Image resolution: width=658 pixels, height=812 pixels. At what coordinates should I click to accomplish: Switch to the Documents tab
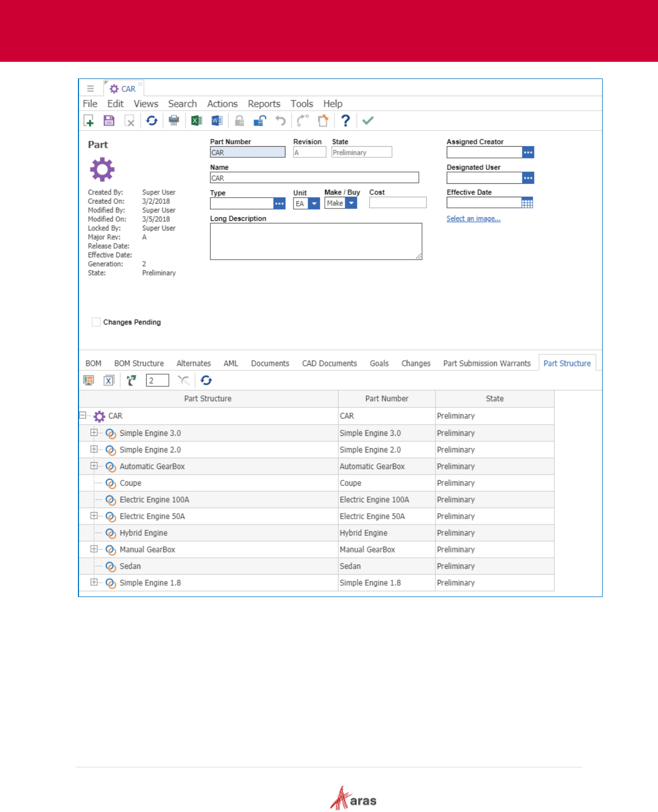270,363
